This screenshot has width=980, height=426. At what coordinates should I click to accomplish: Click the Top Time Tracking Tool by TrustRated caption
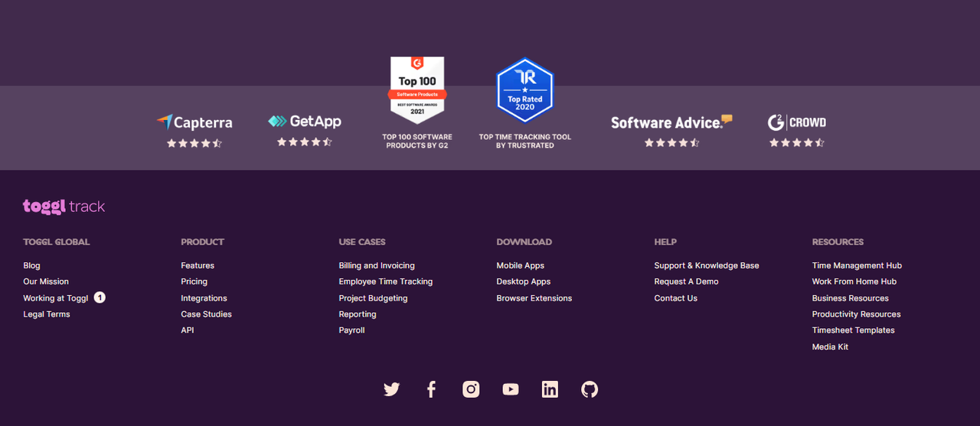(525, 141)
